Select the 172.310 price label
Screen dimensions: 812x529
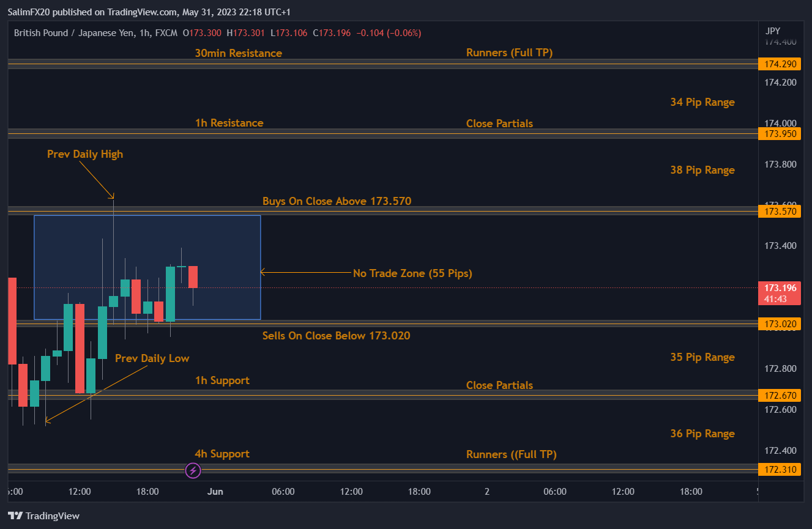point(778,470)
